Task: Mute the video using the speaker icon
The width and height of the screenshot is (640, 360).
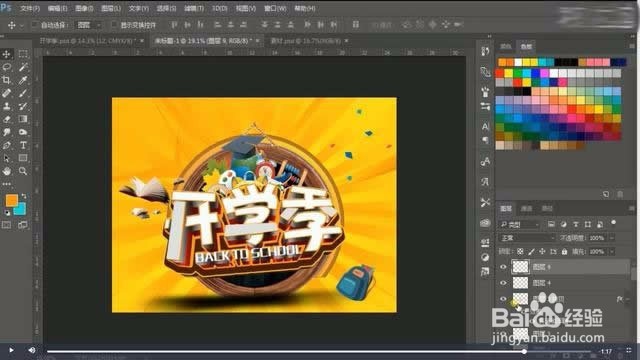Action: tap(31, 350)
